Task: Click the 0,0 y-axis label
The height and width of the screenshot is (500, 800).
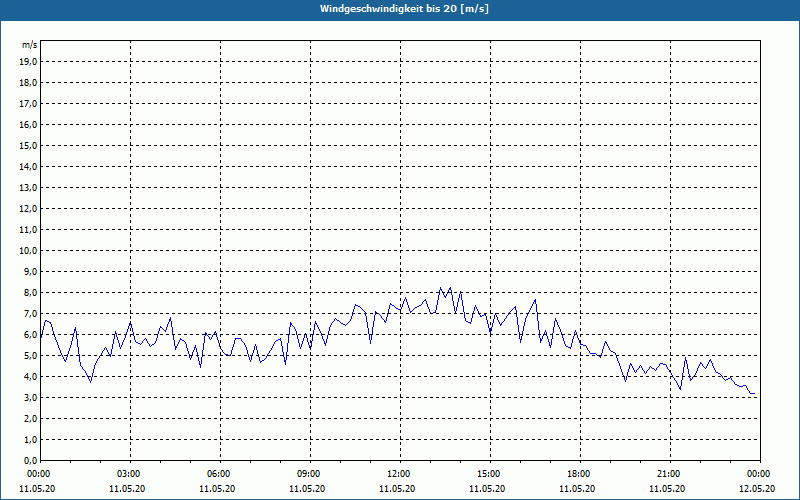Action: [31, 461]
